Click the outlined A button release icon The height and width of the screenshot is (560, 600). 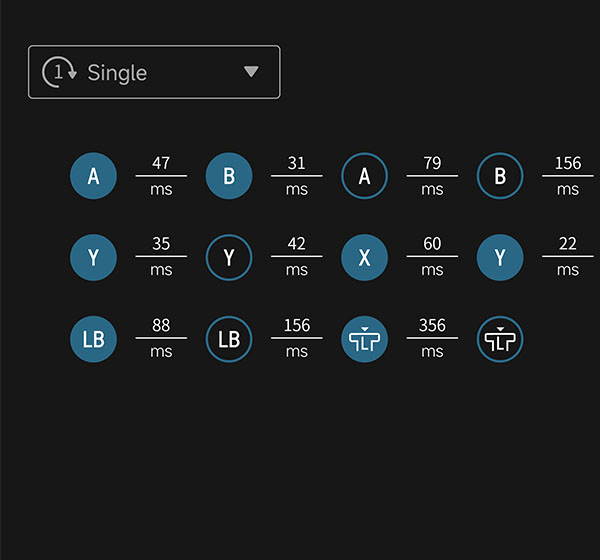coord(364,176)
